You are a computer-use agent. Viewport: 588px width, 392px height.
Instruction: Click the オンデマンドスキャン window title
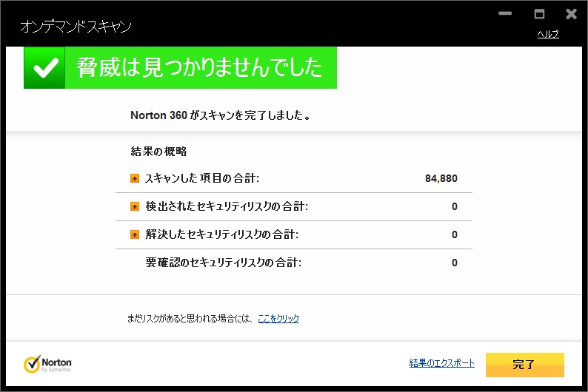(76, 26)
